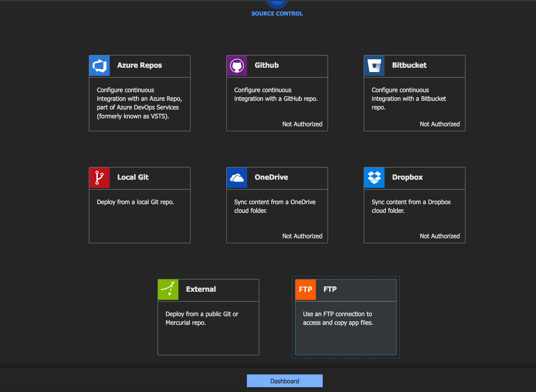Choose the OneDrive title
The height and width of the screenshot is (392, 536).
[x=271, y=177]
